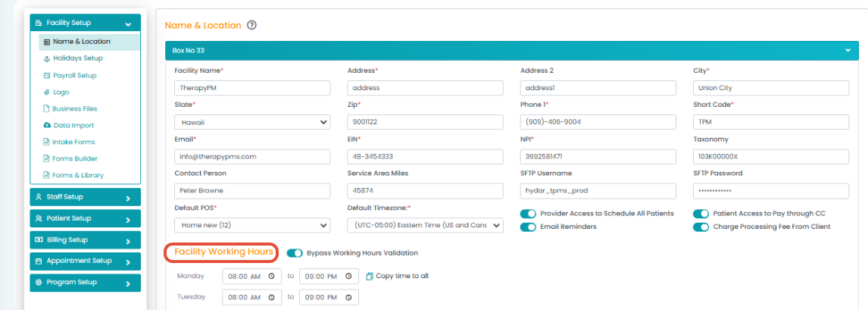The width and height of the screenshot is (868, 310).
Task: Click the Taxonomy field
Action: (771, 157)
